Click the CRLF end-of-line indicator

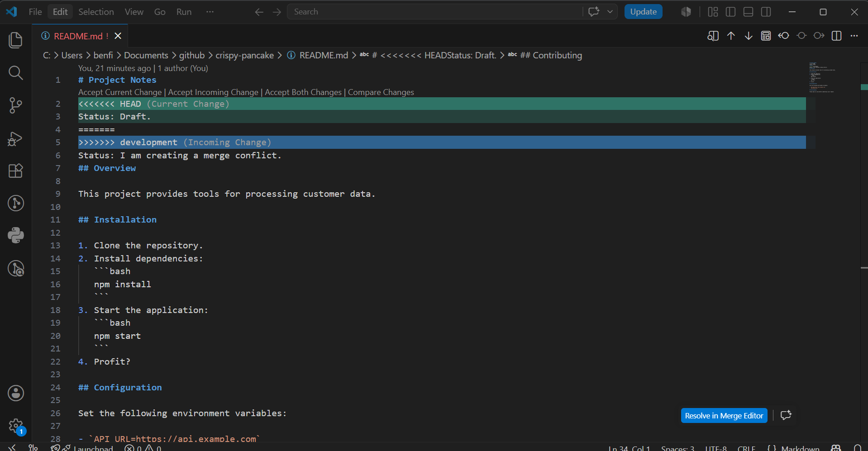[746, 448]
